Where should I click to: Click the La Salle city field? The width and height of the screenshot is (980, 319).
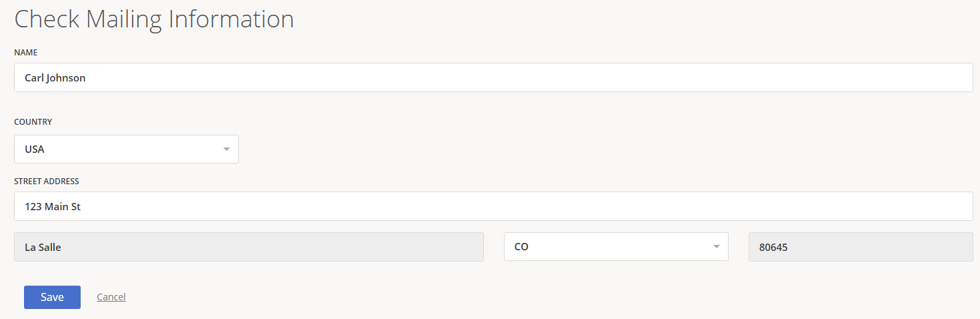pyautogui.click(x=249, y=247)
